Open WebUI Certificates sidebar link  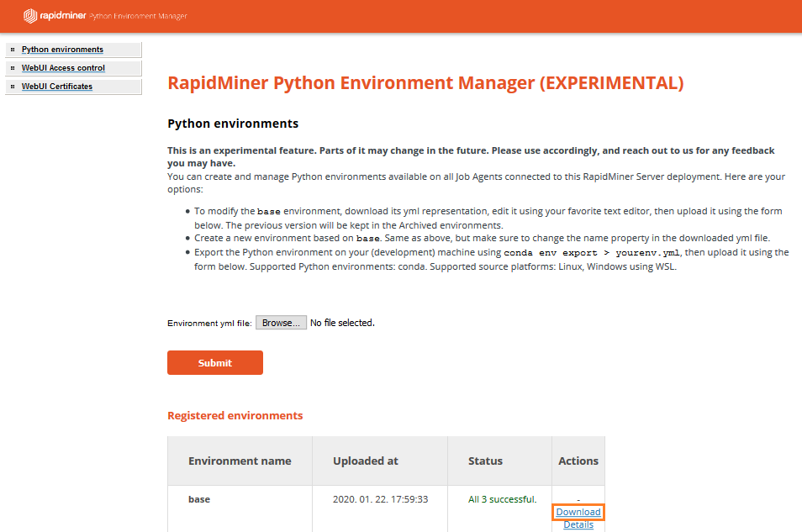click(57, 87)
